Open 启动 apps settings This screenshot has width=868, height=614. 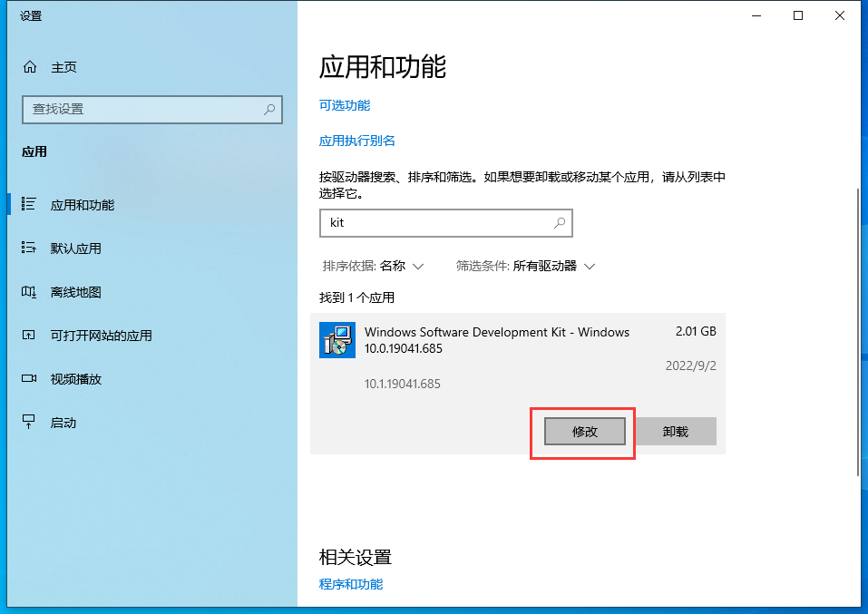coord(63,423)
